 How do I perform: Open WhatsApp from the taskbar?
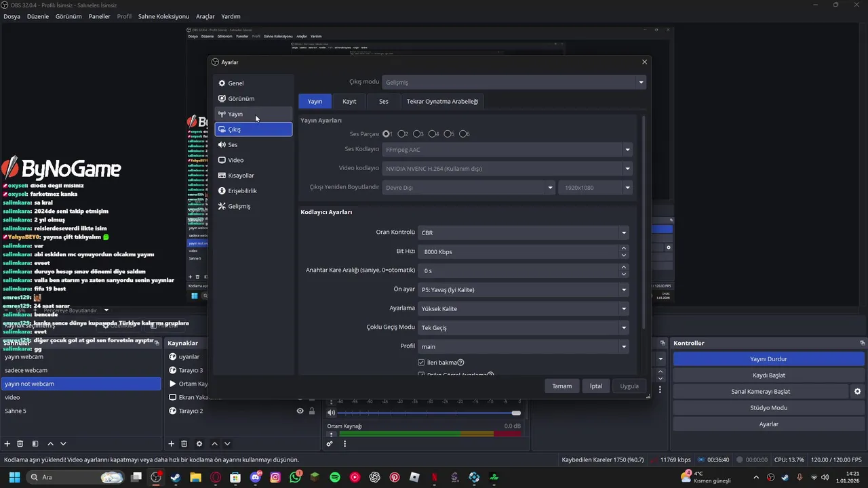295,477
